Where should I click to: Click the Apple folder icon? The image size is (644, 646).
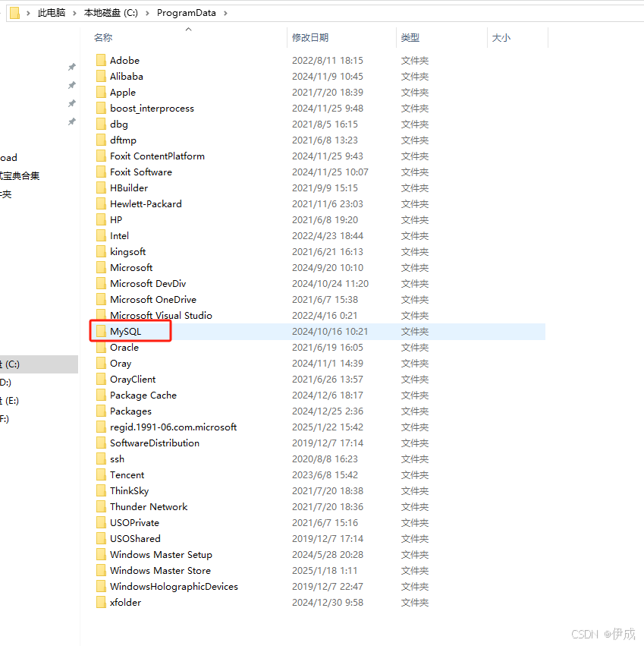101,93
